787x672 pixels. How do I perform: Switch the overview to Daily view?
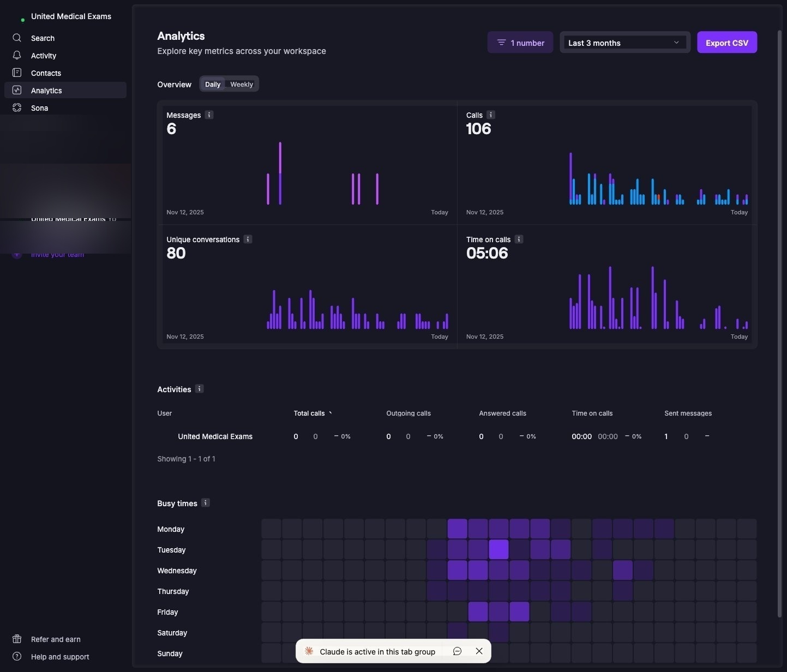[213, 84]
